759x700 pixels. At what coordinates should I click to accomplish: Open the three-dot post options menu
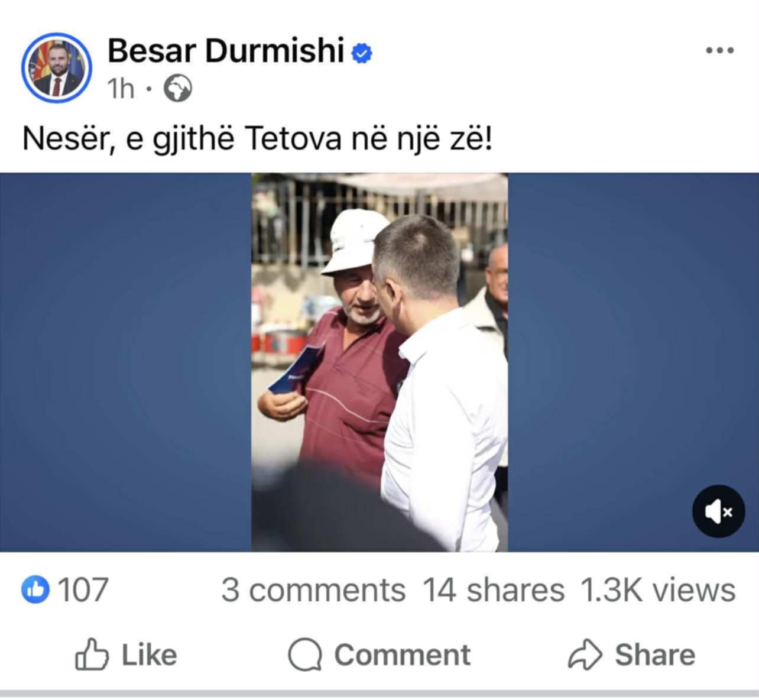(720, 51)
